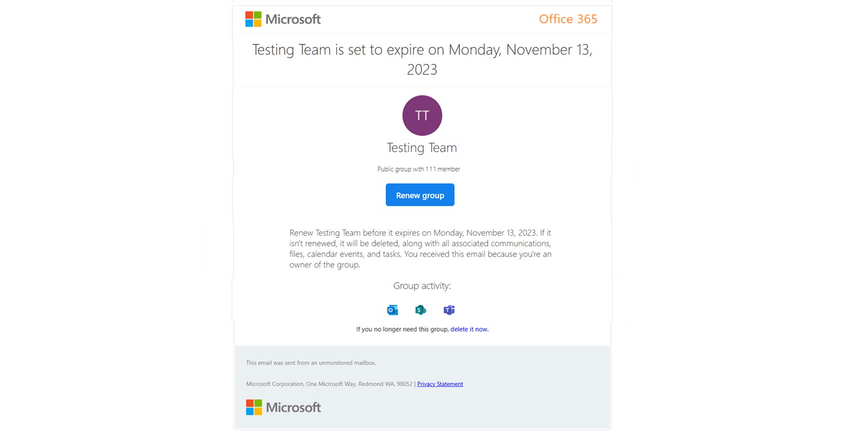Viewport: 868px width, 435px height.
Task: Select the Group activity heading
Action: pyautogui.click(x=422, y=285)
